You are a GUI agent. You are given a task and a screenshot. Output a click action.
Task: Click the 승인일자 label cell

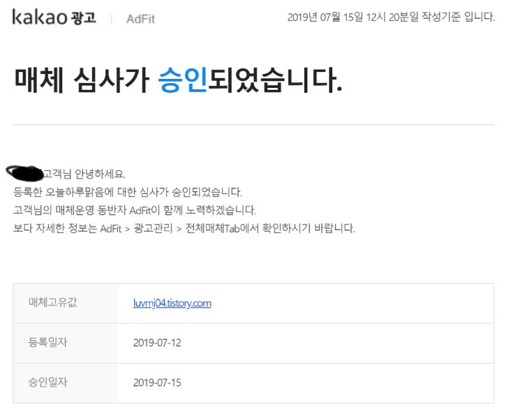tap(66, 383)
